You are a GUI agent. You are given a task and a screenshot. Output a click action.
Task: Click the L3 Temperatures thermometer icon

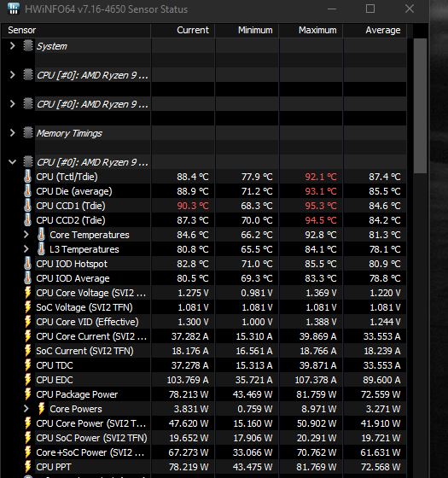pos(41,248)
